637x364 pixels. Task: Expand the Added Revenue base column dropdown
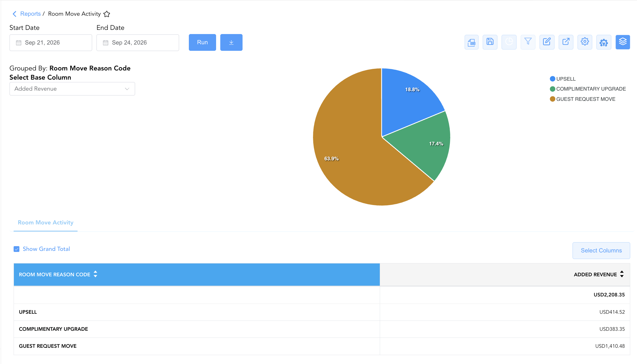point(72,89)
